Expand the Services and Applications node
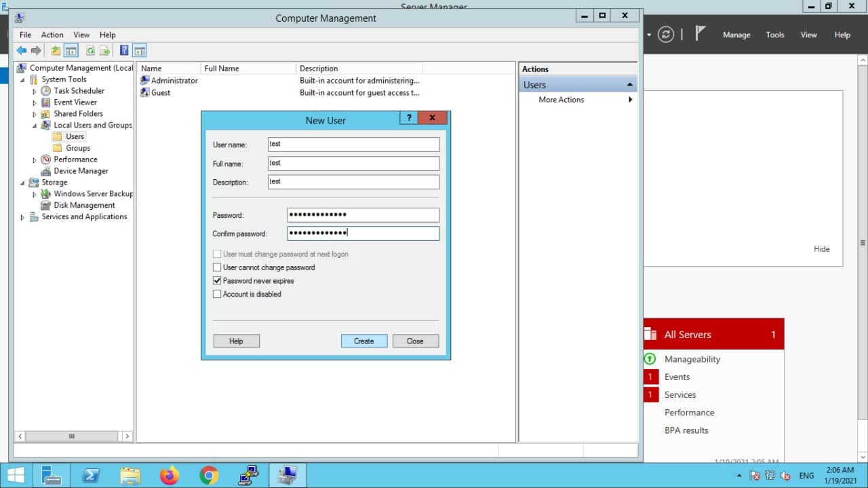The height and width of the screenshot is (488, 868). [x=22, y=217]
